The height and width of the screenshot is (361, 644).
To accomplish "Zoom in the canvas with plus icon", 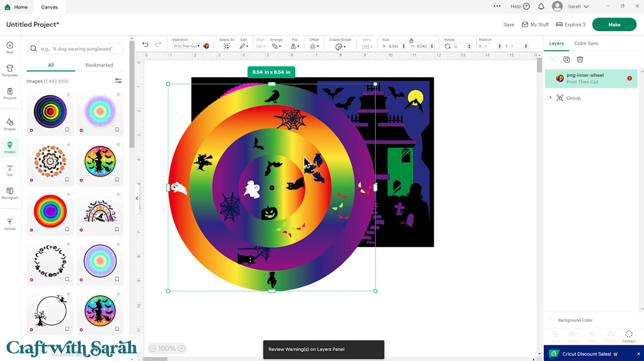I will (182, 348).
